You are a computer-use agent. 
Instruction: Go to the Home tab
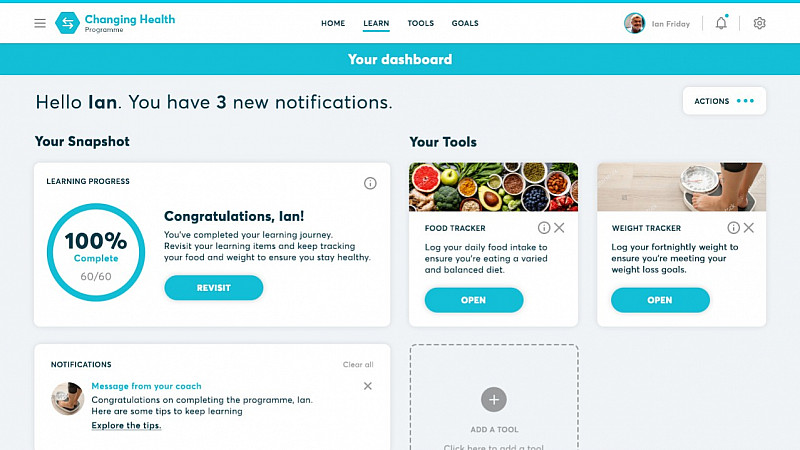[x=333, y=23]
